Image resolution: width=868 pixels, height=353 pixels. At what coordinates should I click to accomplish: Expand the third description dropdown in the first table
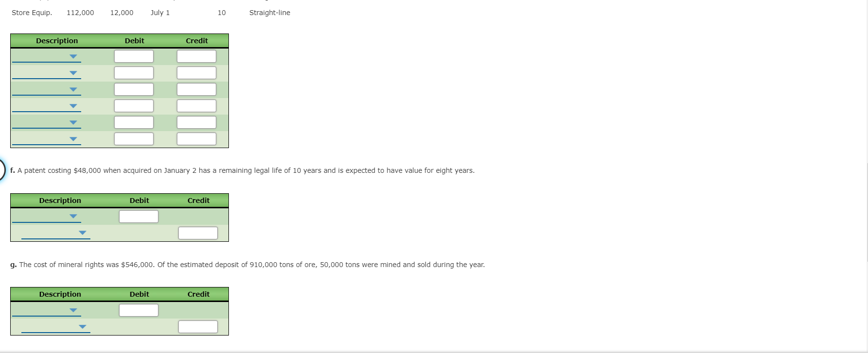[x=73, y=89]
